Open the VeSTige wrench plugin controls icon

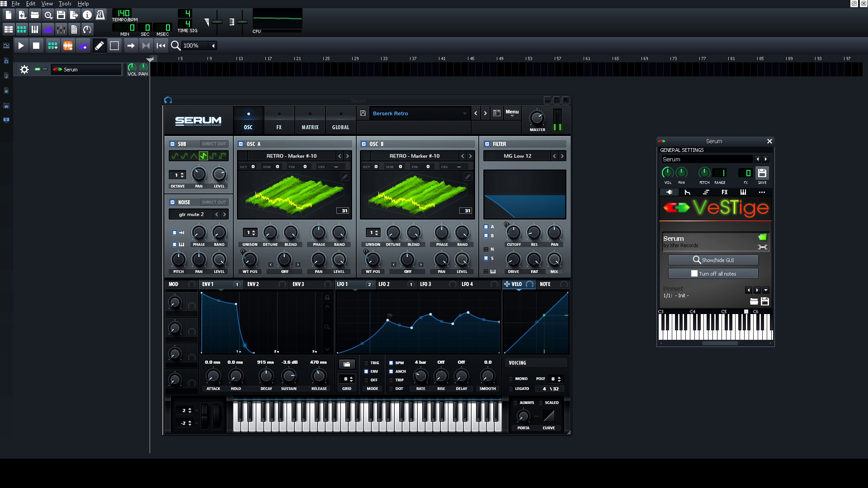point(763,247)
